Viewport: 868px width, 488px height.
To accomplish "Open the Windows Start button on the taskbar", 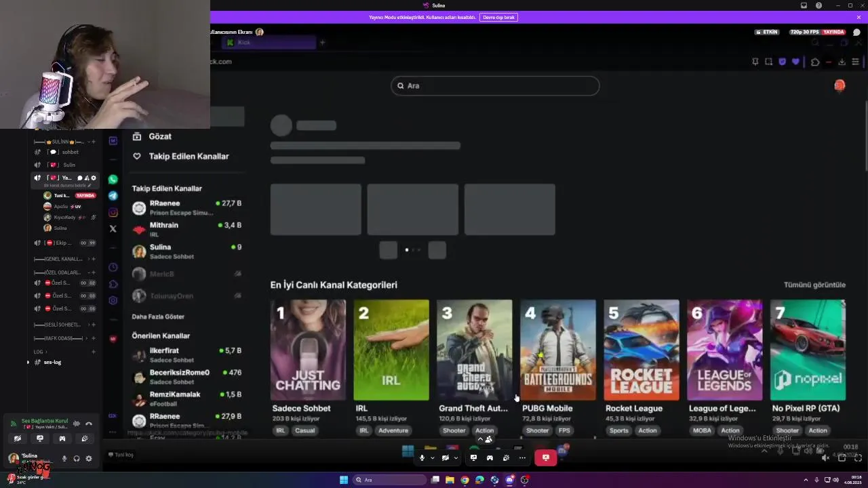I will coord(344,480).
